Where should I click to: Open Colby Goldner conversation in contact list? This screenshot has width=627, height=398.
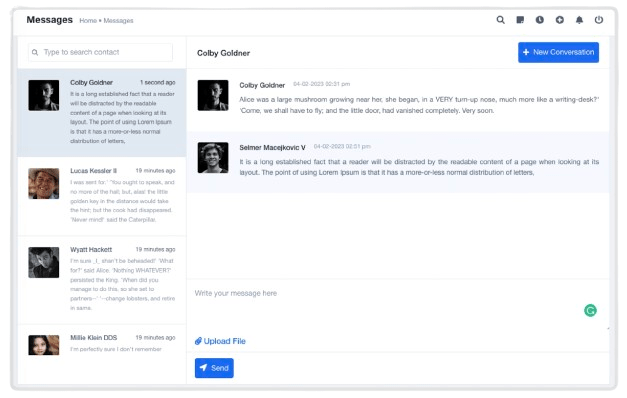102,112
